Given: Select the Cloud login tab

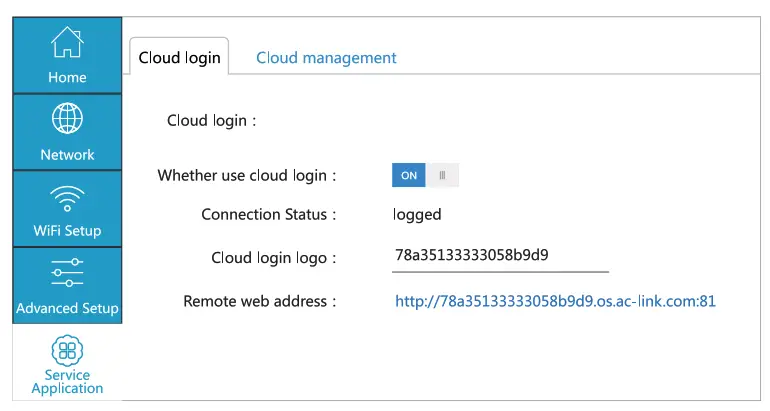Looking at the screenshot, I should click(179, 58).
